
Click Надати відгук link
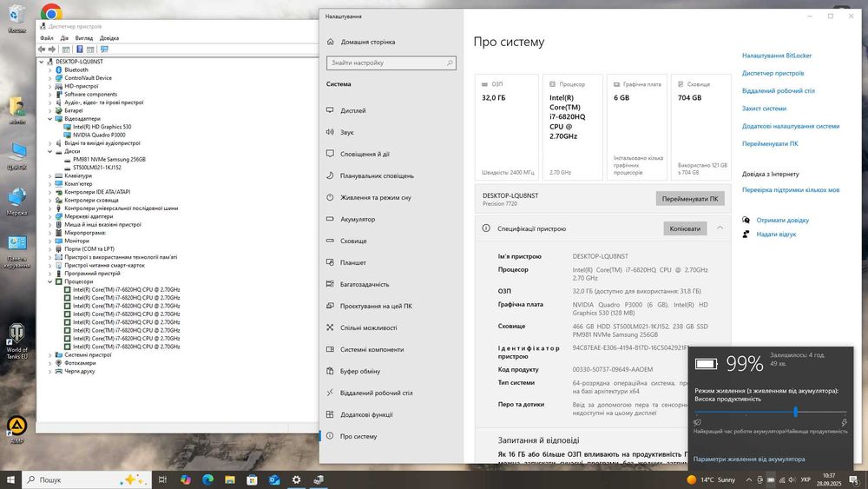click(x=776, y=235)
